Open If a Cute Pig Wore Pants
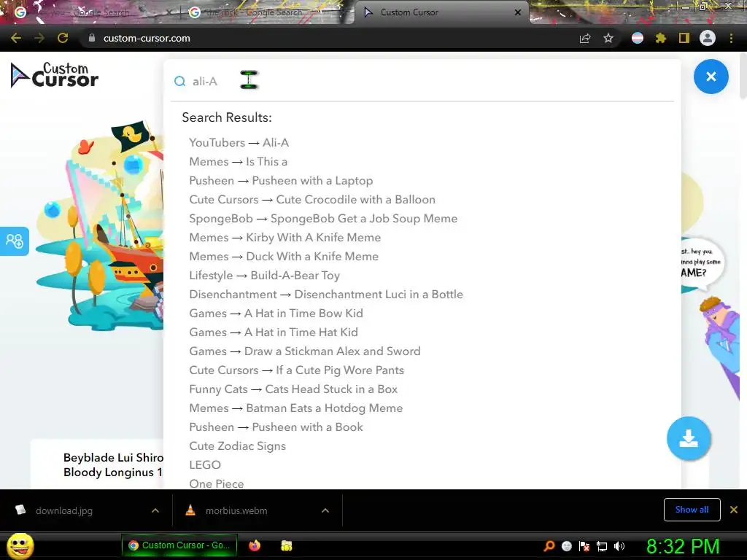 [296, 370]
